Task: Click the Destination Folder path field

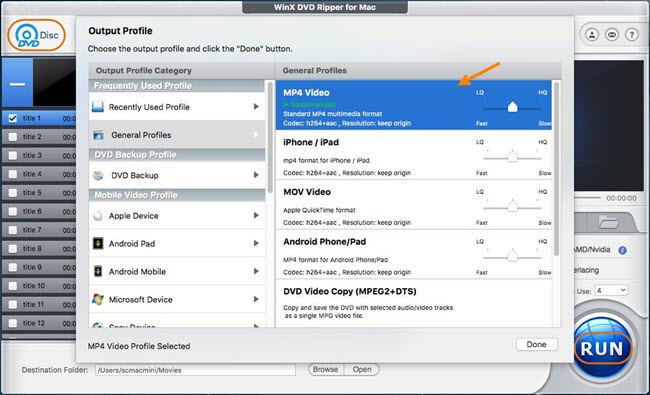Action: 195,370
